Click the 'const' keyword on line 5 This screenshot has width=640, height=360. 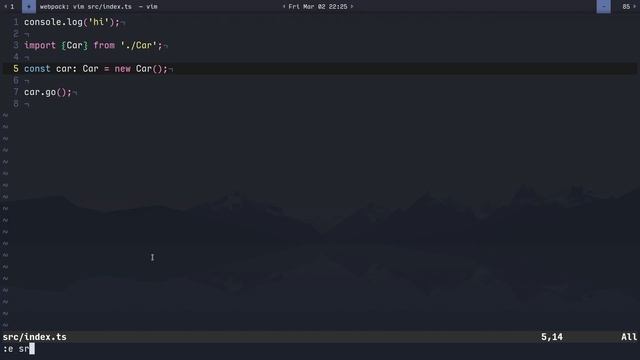coord(37,69)
